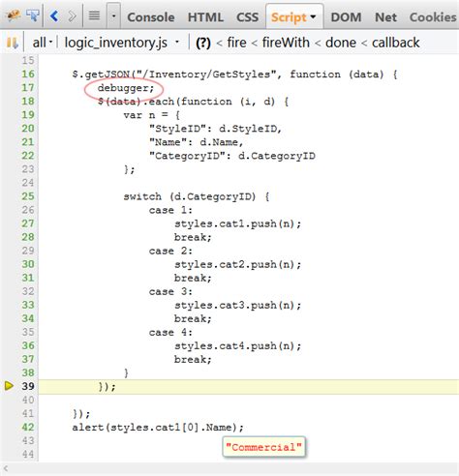
Task: Click 'styles.cat2.push(n);' line
Action: pos(237,264)
